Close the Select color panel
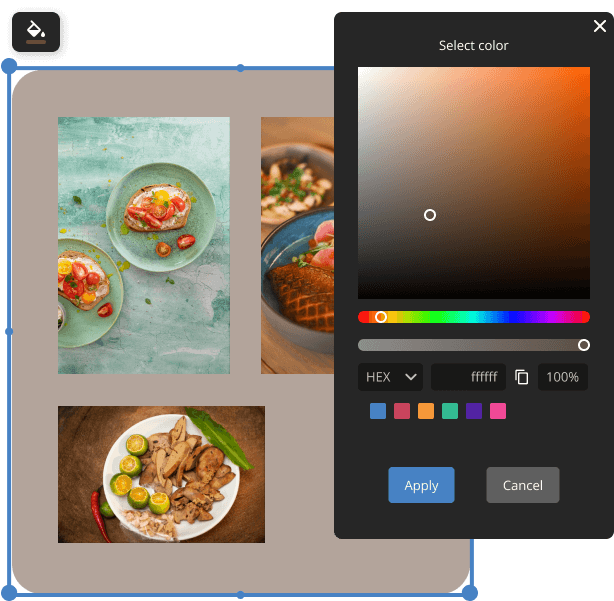The image size is (614, 601). coord(599,27)
